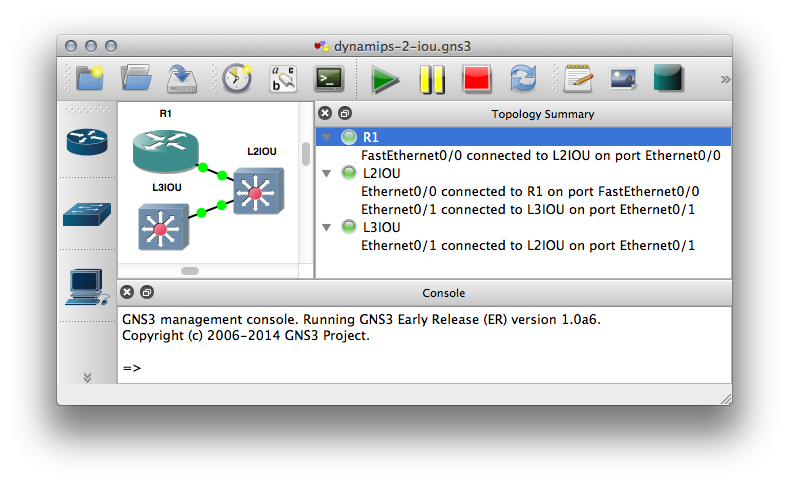Add a note with notepad icon

point(578,78)
